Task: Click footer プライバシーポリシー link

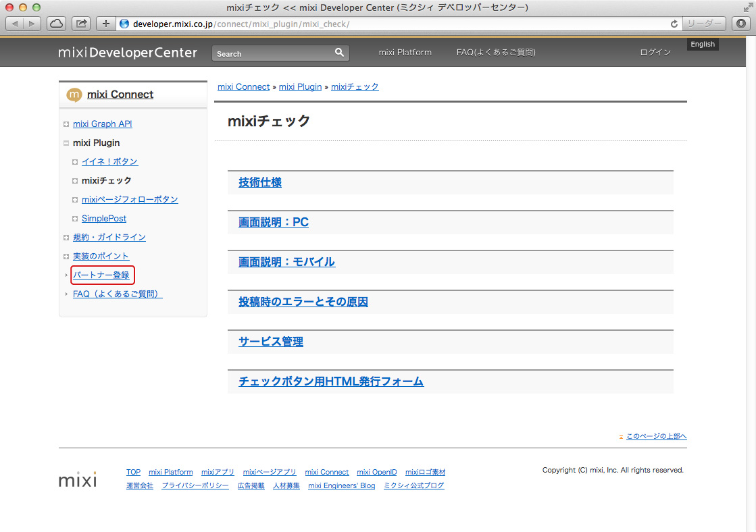Action: click(x=195, y=485)
